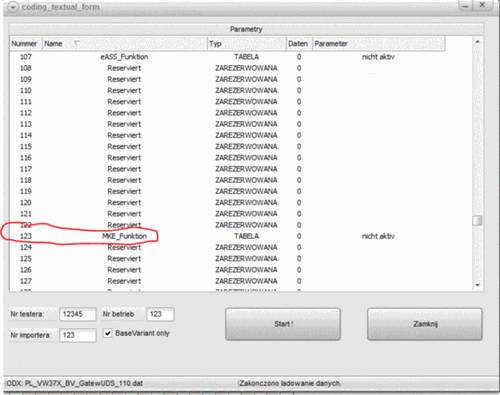Select row 123 MKE_Funktion
This screenshot has width=500, height=395.
click(x=227, y=236)
